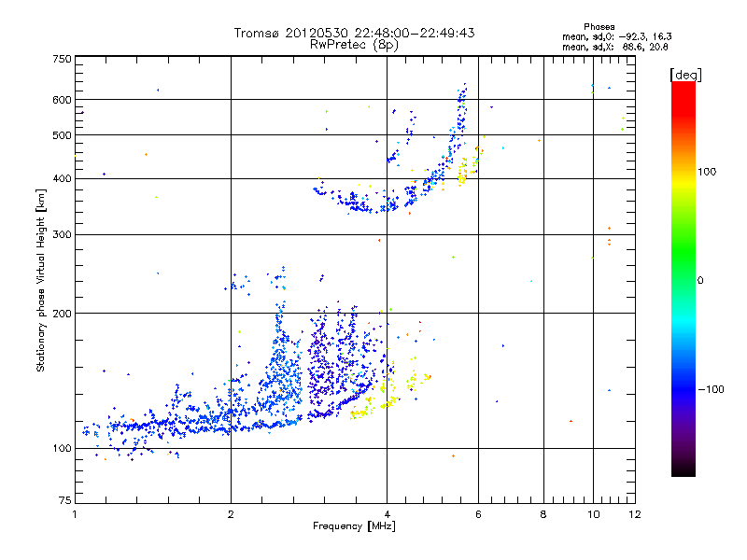Click the 'RwPretec (8p)' subtitle
Screen dimensions: 747x560
(x=354, y=45)
